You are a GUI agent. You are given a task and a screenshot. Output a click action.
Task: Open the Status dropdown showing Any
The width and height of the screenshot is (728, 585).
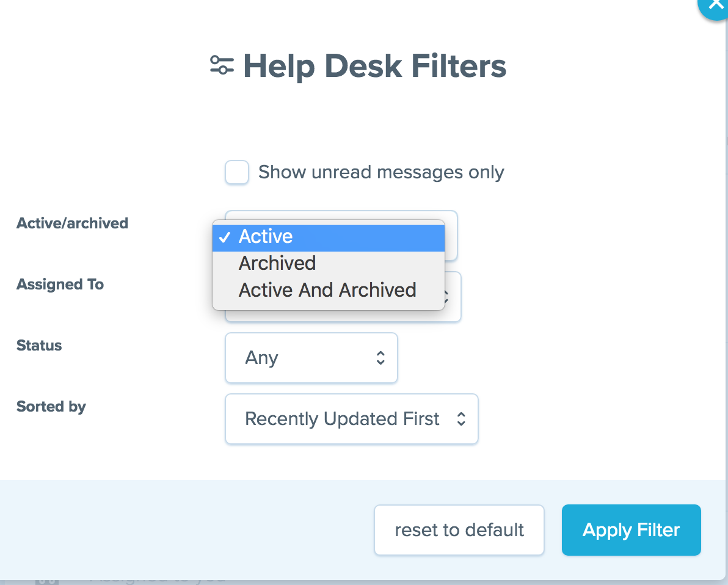click(311, 358)
